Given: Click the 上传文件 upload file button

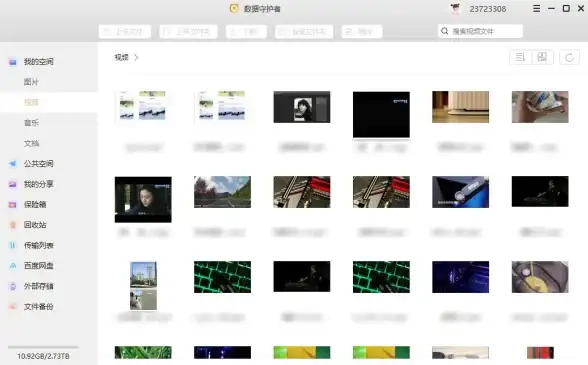Looking at the screenshot, I should [x=125, y=32].
